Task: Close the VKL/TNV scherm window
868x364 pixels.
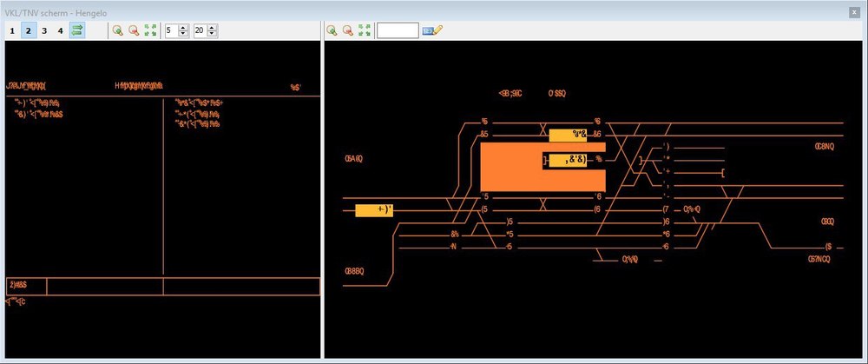Action: point(853,13)
